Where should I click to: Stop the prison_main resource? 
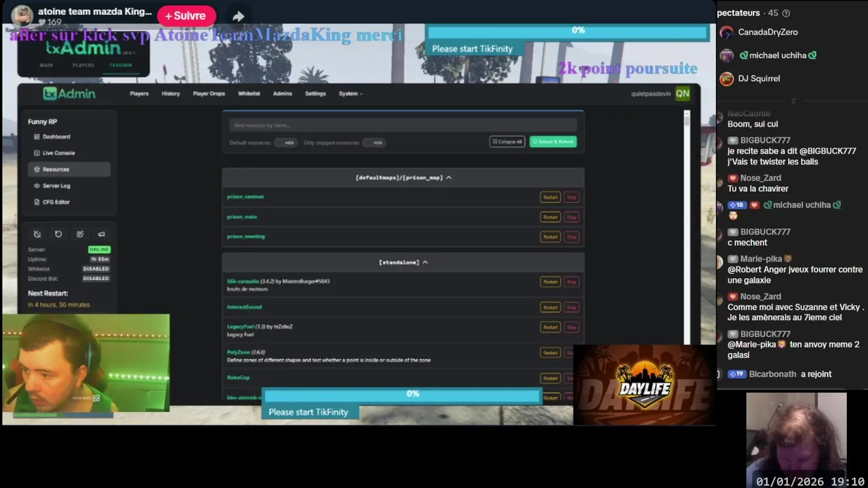(571, 217)
